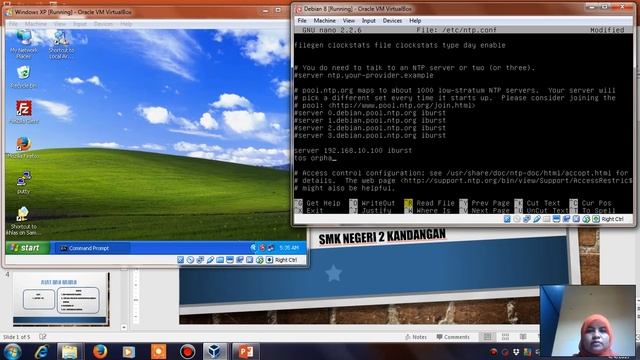This screenshot has width=640, height=360.
Task: Select slide 4 thumbnail in PowerPoint
Action: 61,299
